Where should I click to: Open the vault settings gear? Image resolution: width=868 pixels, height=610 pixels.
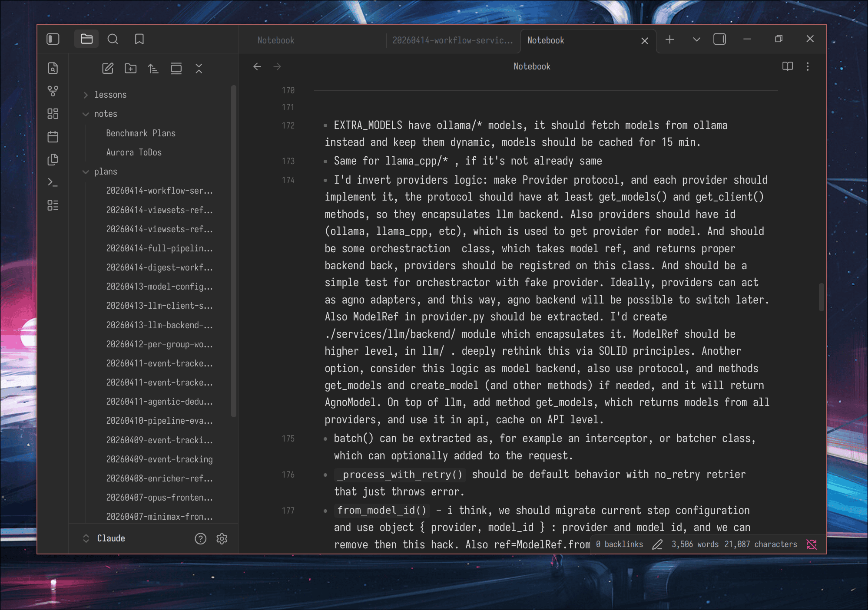[222, 539]
